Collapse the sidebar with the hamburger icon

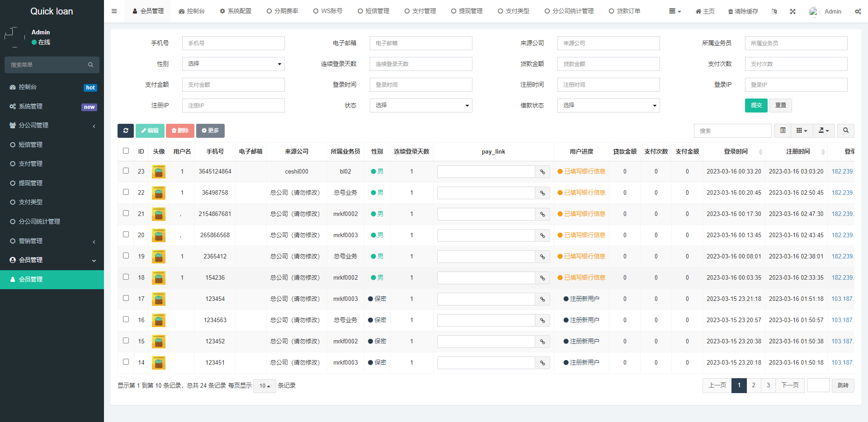tap(114, 11)
